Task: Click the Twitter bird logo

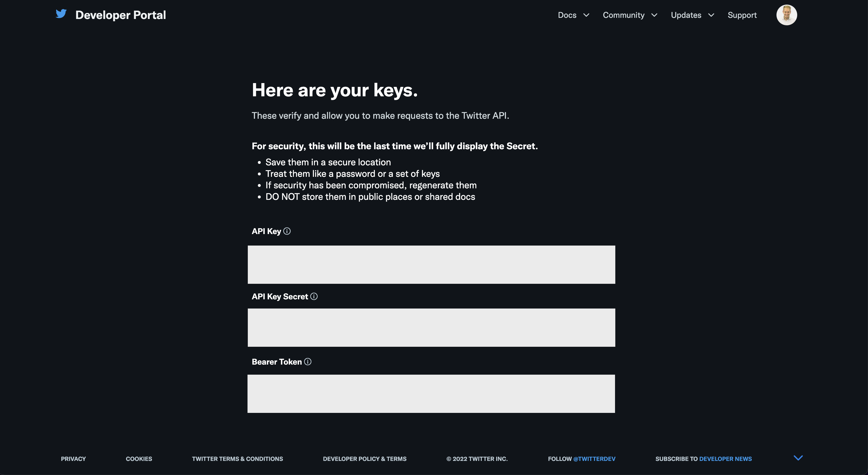Action: coord(61,14)
